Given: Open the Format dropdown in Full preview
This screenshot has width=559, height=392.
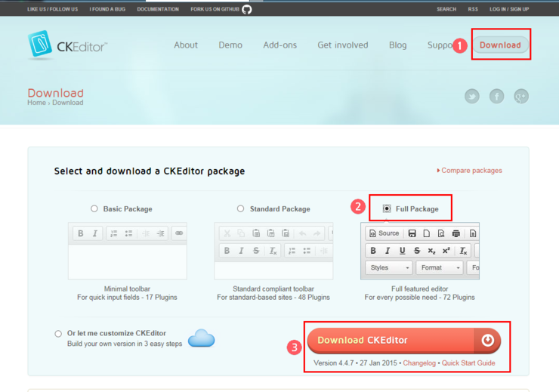Looking at the screenshot, I should click(x=440, y=267).
